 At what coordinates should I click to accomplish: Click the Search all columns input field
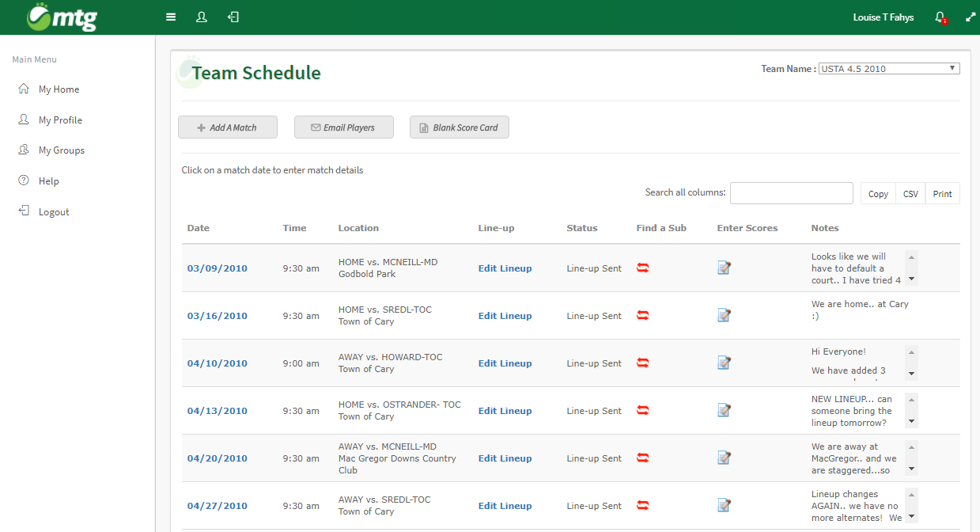791,193
